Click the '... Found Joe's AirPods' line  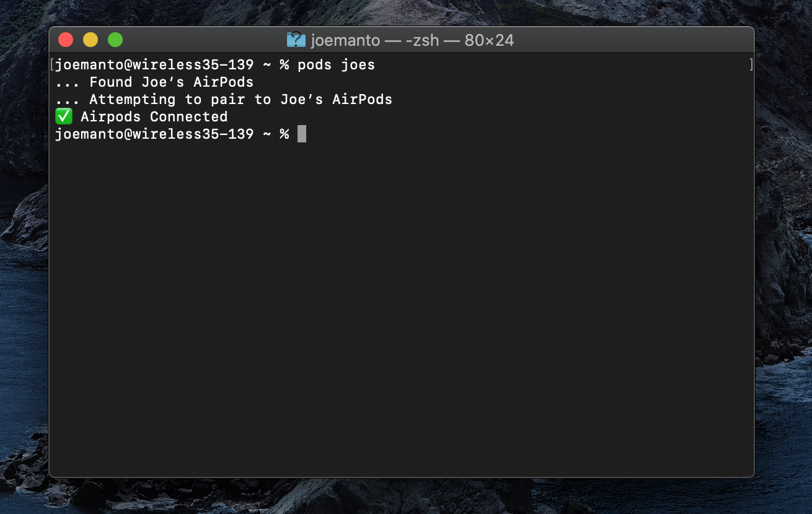point(154,82)
